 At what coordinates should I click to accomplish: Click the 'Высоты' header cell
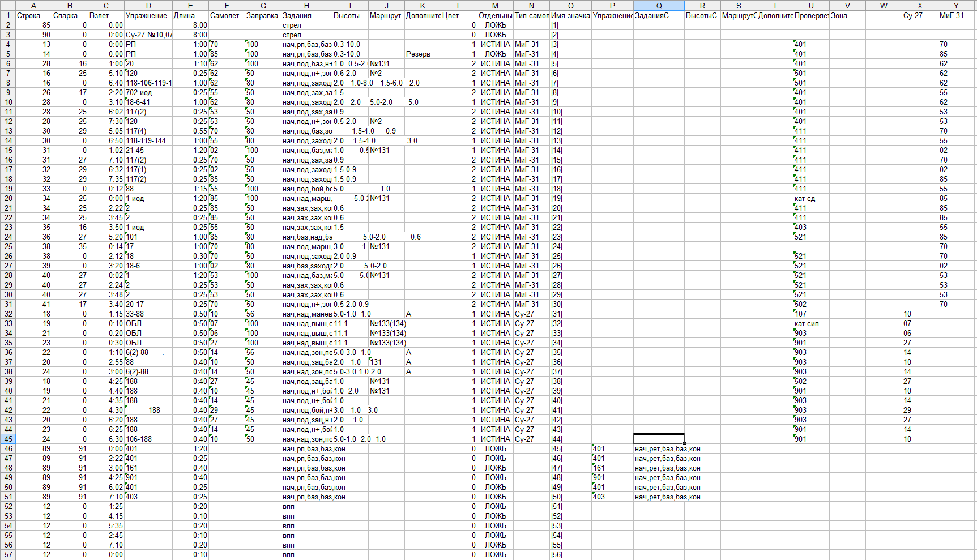click(x=350, y=15)
